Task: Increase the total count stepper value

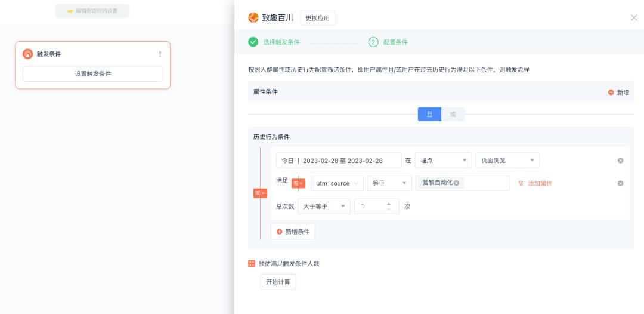Action: click(389, 204)
